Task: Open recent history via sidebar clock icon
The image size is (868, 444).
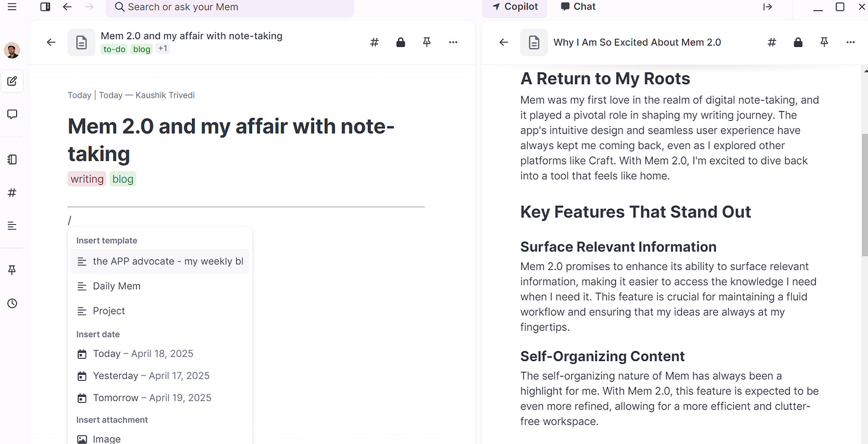Action: click(12, 304)
